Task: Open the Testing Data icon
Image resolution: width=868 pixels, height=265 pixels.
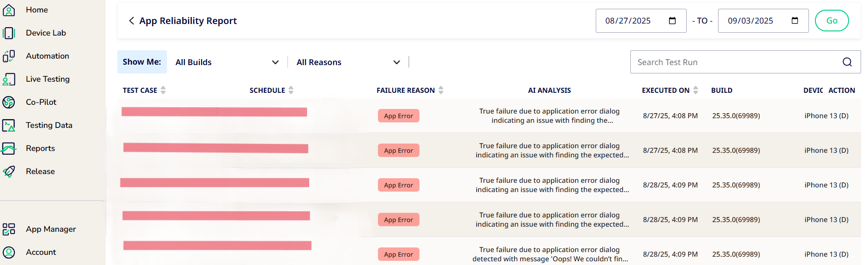Action: pos(9,125)
